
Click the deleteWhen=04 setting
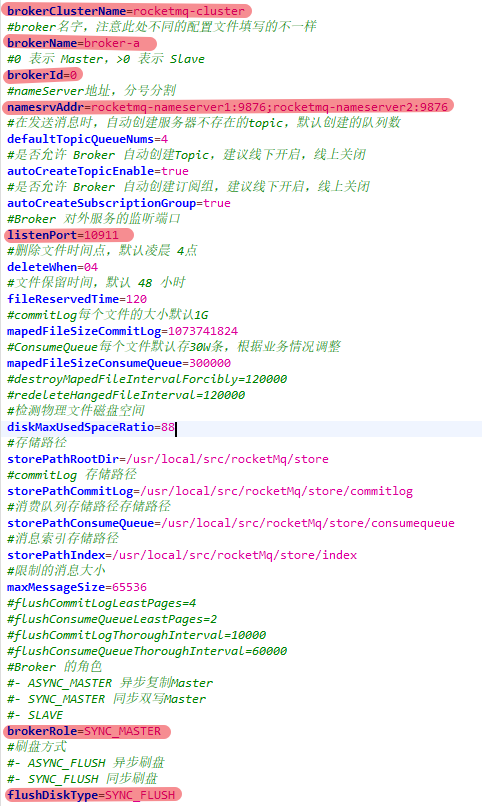(x=52, y=267)
